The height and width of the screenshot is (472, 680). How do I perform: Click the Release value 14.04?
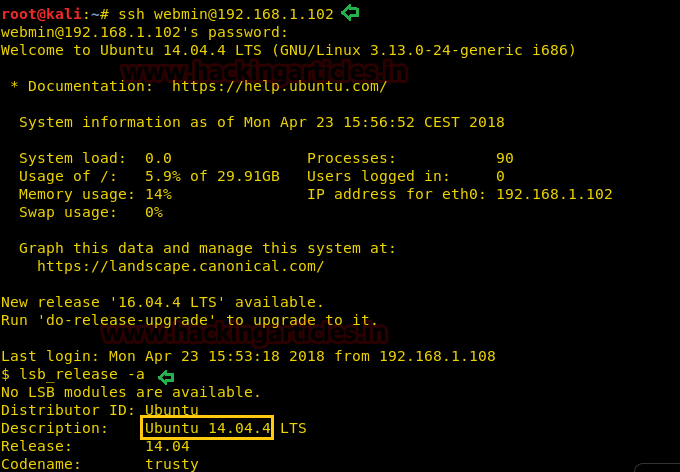(x=167, y=446)
